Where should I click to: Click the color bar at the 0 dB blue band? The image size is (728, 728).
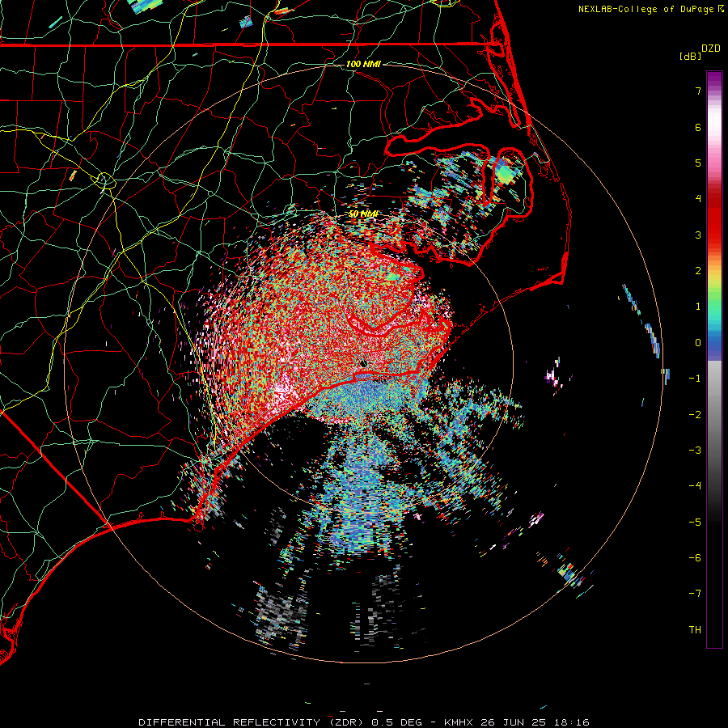pos(714,343)
